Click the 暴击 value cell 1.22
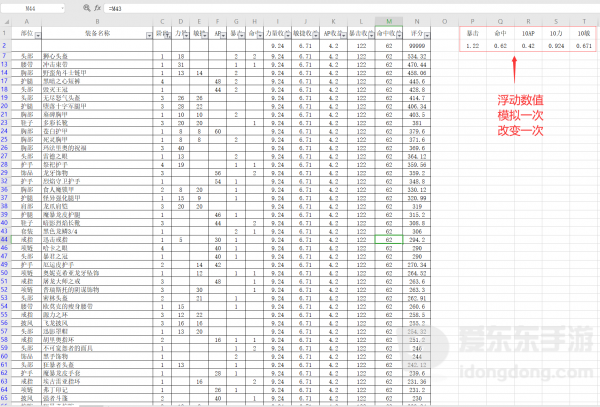The height and width of the screenshot is (407, 600). tap(472, 46)
